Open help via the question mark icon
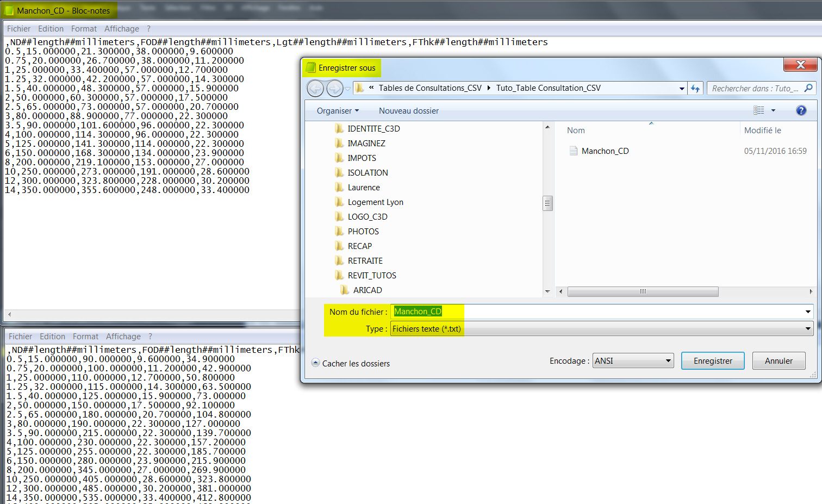Image resolution: width=822 pixels, height=504 pixels. click(801, 110)
